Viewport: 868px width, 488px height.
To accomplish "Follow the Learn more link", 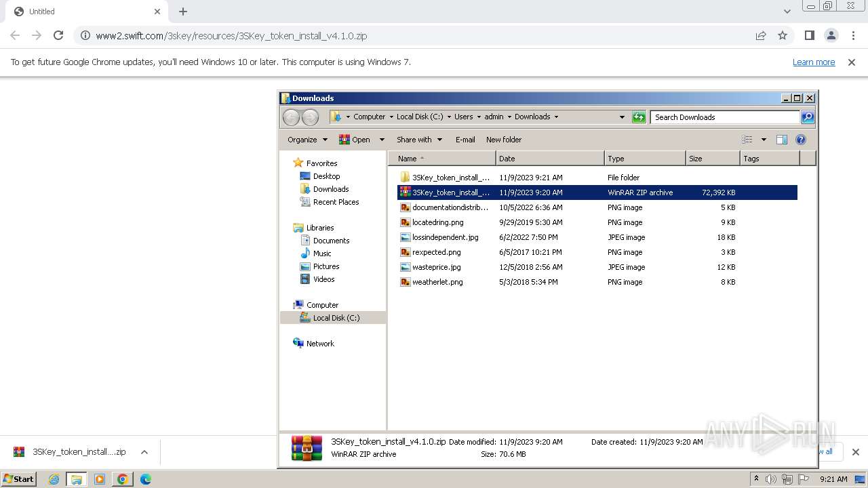I will (x=814, y=62).
